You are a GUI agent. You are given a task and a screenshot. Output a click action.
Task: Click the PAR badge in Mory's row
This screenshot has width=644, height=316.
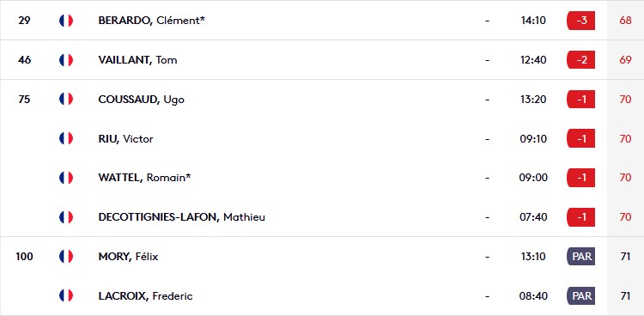coord(580,257)
